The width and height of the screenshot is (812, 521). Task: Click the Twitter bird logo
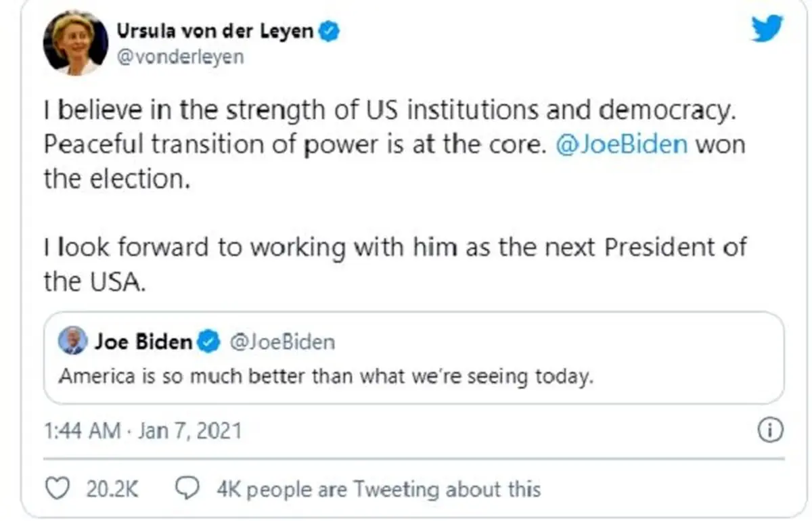[767, 29]
